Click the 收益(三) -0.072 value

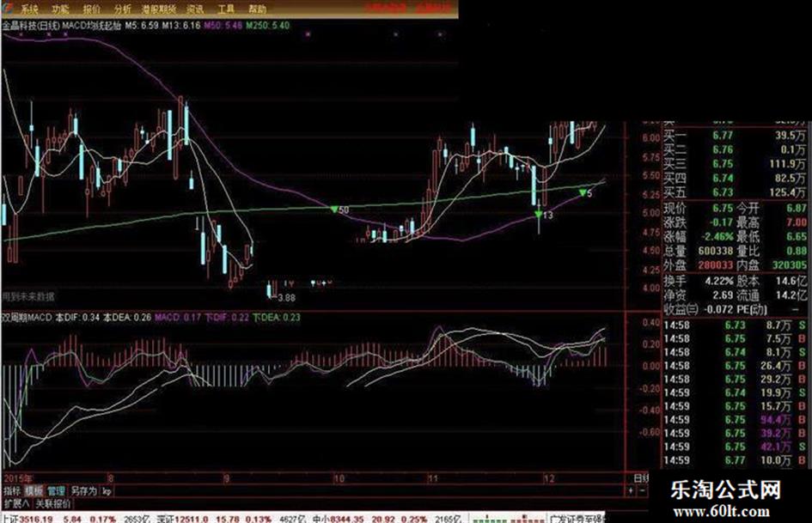tap(719, 310)
